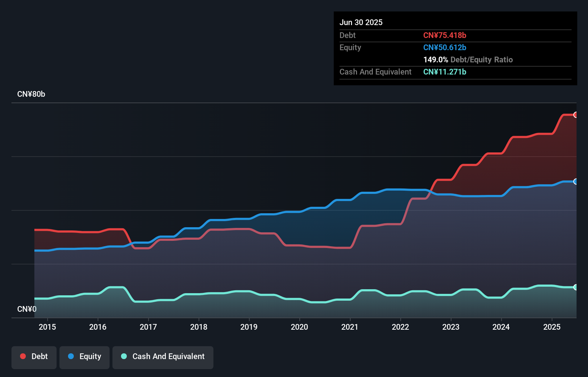Click the teal Cash endpoint marker
Screen dimensions: 588x377
(576, 287)
